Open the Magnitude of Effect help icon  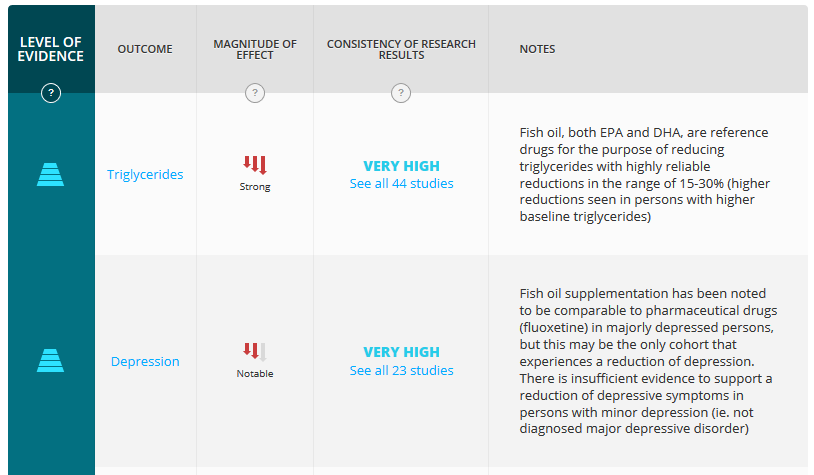pos(255,93)
